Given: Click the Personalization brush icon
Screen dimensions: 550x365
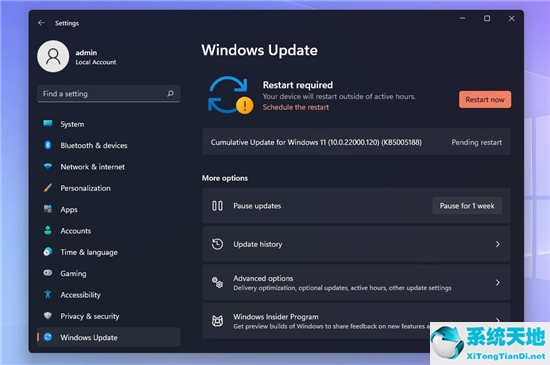Looking at the screenshot, I should pos(48,188).
